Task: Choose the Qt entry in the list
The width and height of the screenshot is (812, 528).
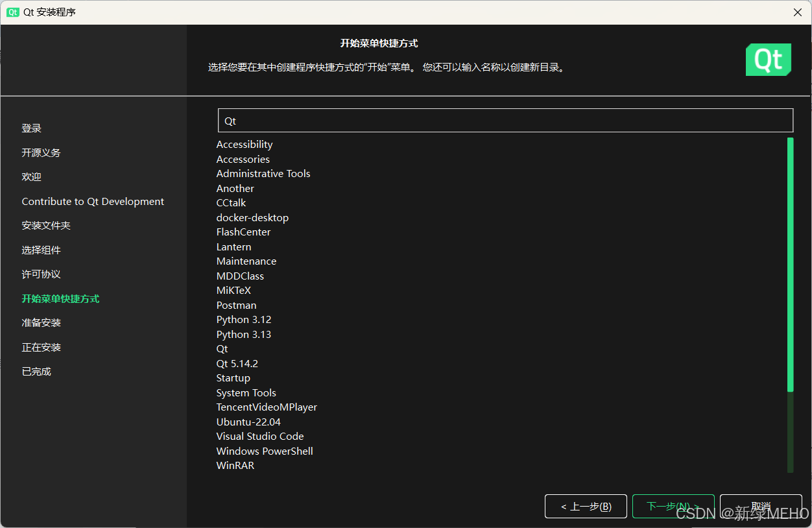Action: [222, 349]
